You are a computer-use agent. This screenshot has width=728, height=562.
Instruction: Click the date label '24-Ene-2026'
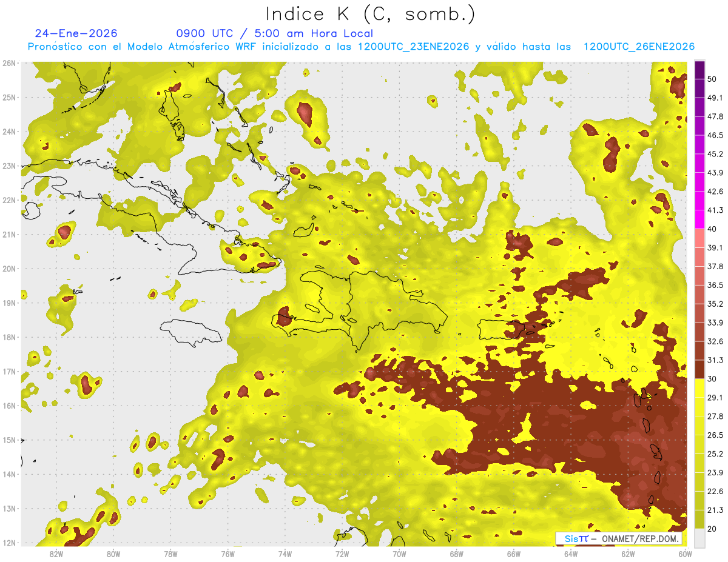pyautogui.click(x=76, y=33)
